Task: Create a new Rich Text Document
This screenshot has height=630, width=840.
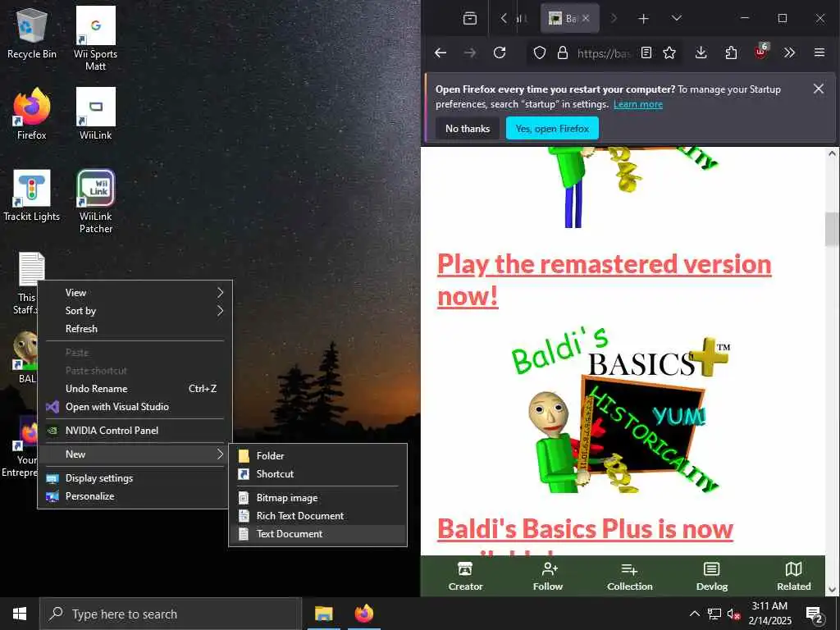Action: [318, 516]
